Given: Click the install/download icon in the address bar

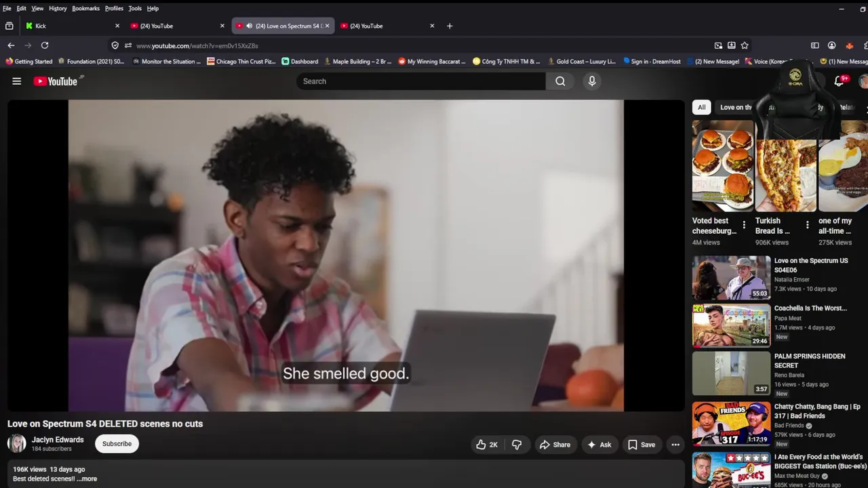Looking at the screenshot, I should (x=731, y=45).
